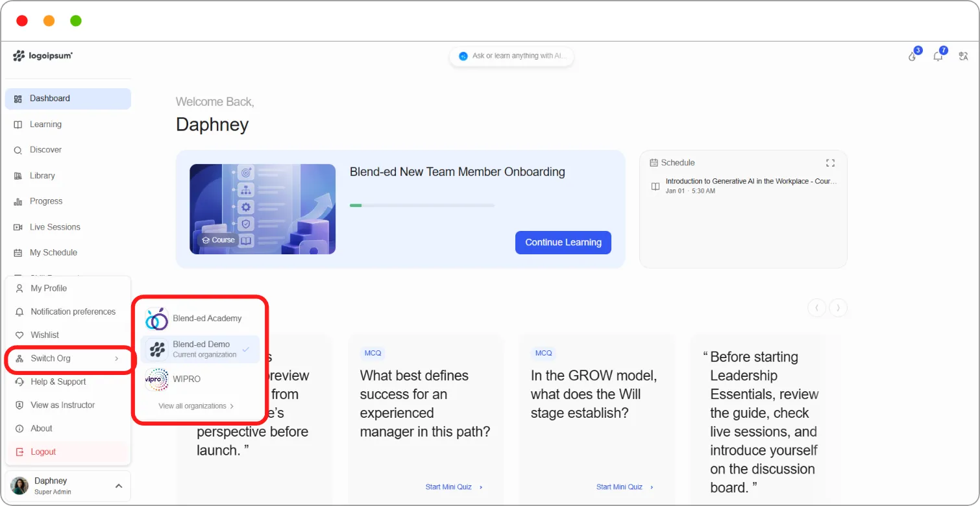Click the logoipsum logo
The height and width of the screenshot is (506, 980).
click(43, 56)
